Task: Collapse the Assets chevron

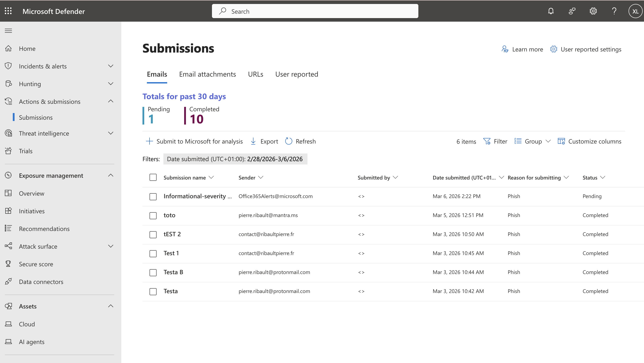Action: pyautogui.click(x=110, y=306)
